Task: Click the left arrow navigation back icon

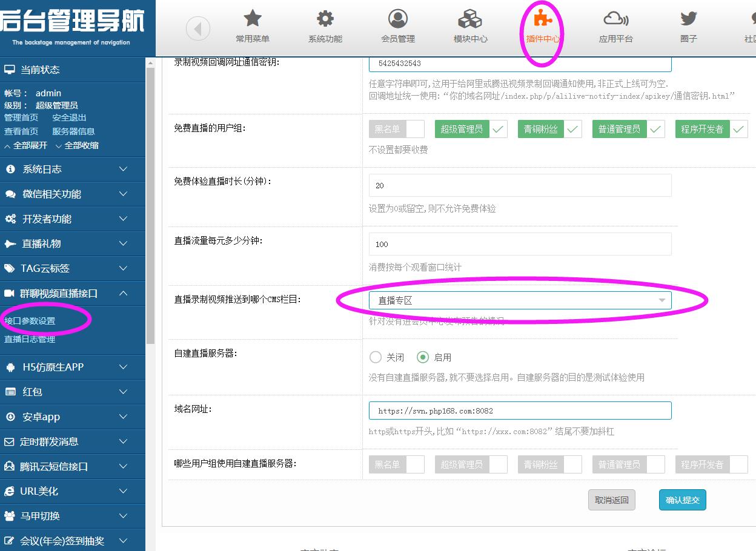Action: (x=197, y=28)
